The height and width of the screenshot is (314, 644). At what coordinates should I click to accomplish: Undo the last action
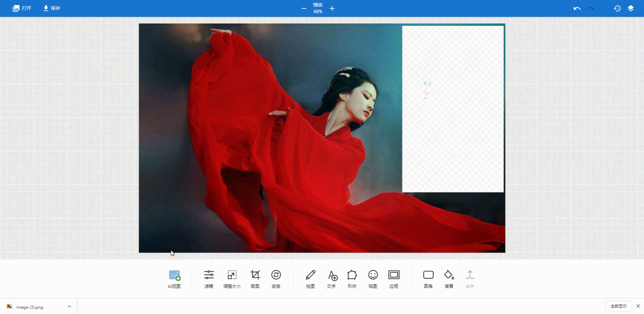pos(577,8)
